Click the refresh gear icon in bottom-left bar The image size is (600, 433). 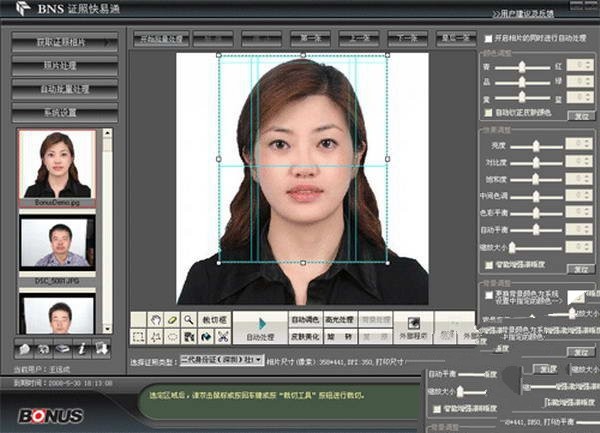[x=44, y=348]
